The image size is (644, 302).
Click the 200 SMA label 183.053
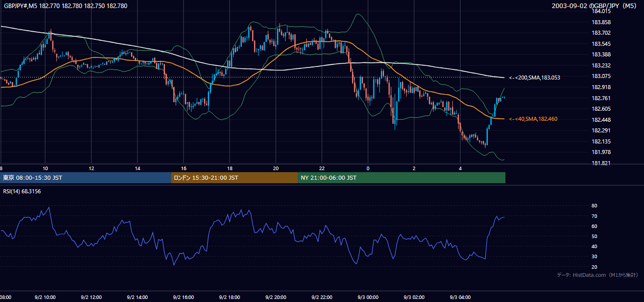[x=534, y=78]
